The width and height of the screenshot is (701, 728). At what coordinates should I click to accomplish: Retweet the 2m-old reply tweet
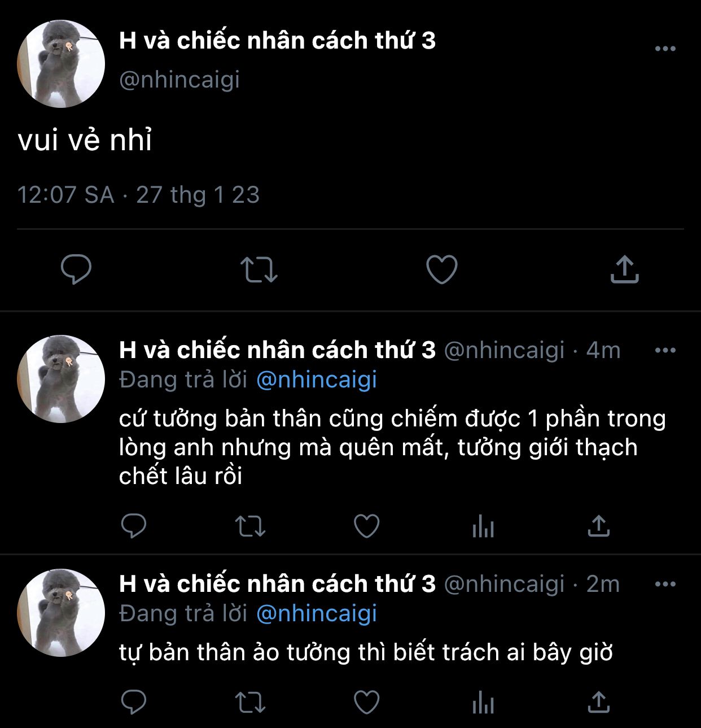pyautogui.click(x=250, y=703)
